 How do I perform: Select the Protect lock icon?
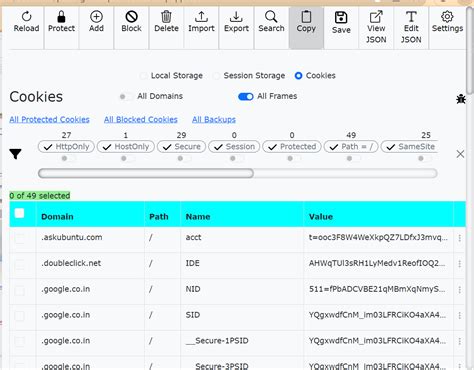[61, 16]
